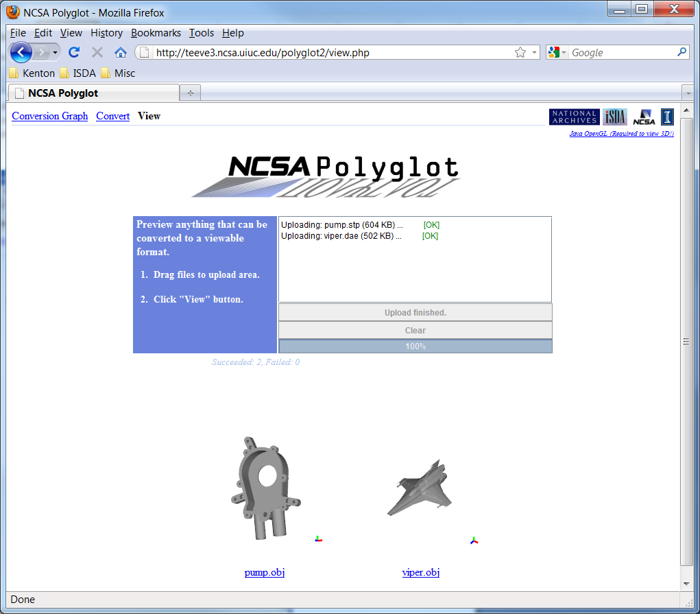
Task: Click the Firefox icon in the title bar
Action: click(x=13, y=12)
